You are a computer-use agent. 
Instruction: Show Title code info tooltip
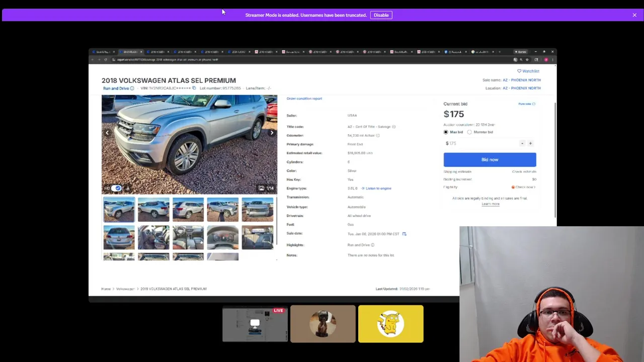pyautogui.click(x=393, y=127)
